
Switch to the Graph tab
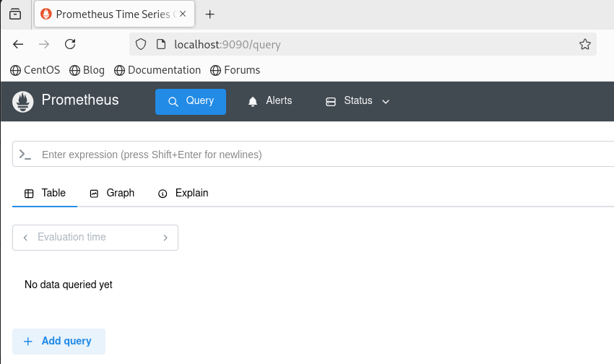click(112, 193)
